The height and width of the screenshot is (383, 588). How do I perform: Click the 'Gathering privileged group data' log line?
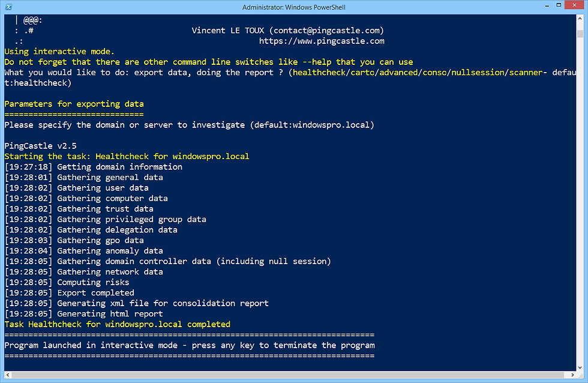point(106,220)
